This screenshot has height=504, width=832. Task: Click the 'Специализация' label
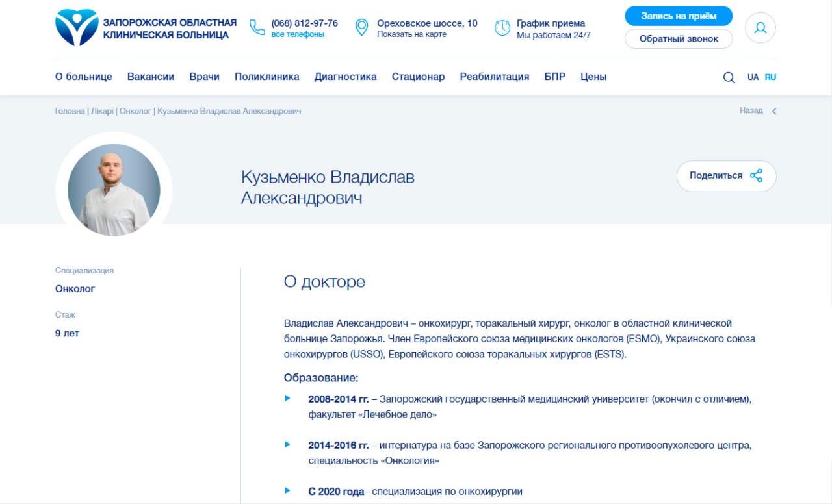[84, 271]
